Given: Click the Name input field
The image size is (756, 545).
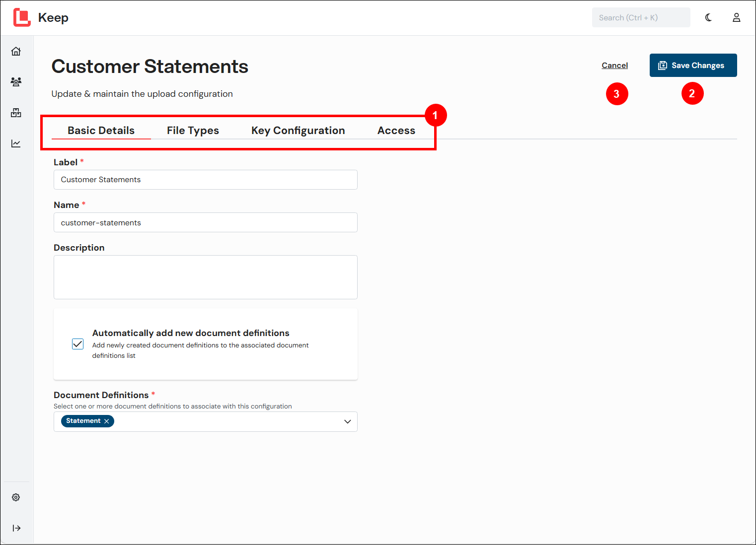Looking at the screenshot, I should [206, 222].
